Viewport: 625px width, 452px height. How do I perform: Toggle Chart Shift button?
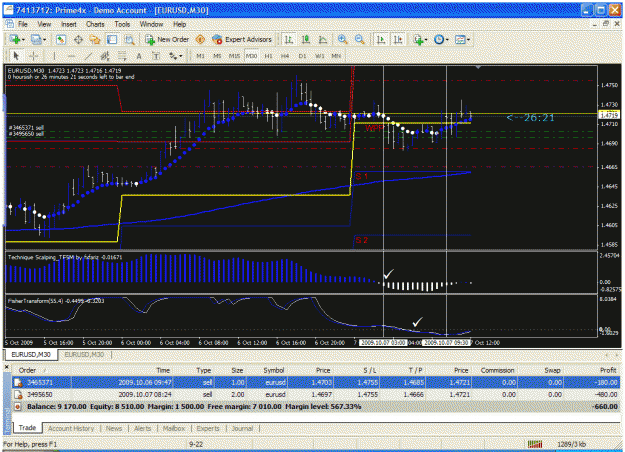(398, 39)
